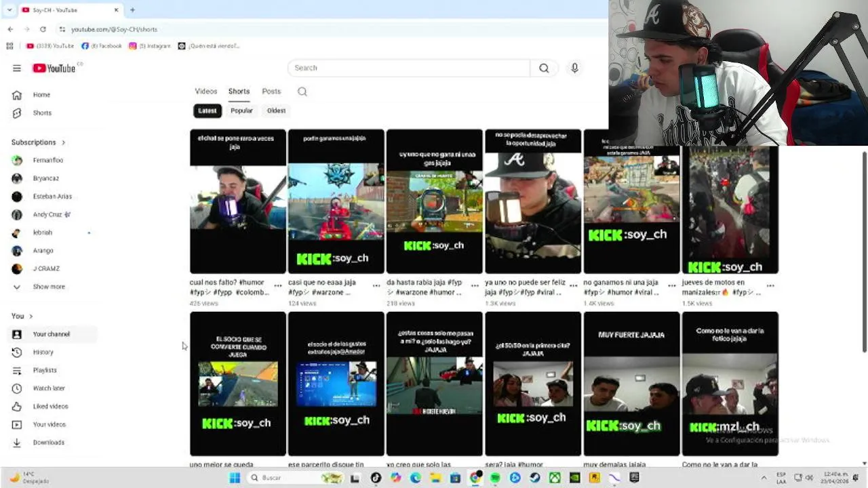This screenshot has width=868, height=488.
Task: Open a new browser tab
Action: (x=132, y=10)
